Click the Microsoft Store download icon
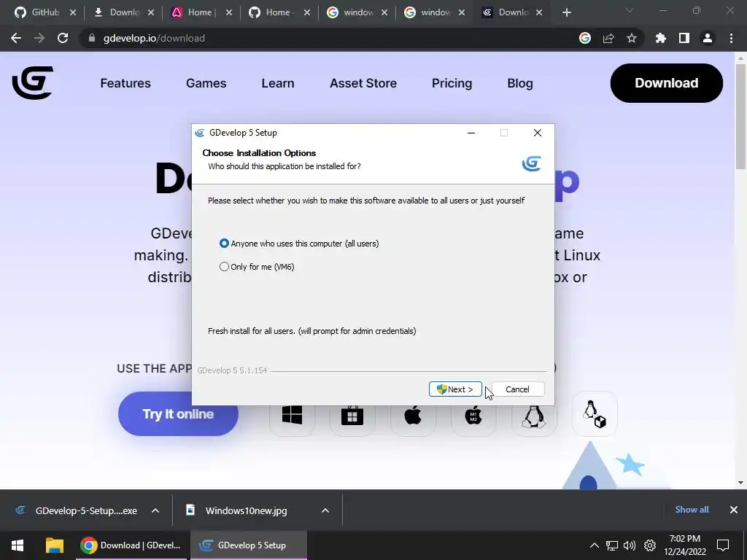The image size is (747, 560). point(352,414)
